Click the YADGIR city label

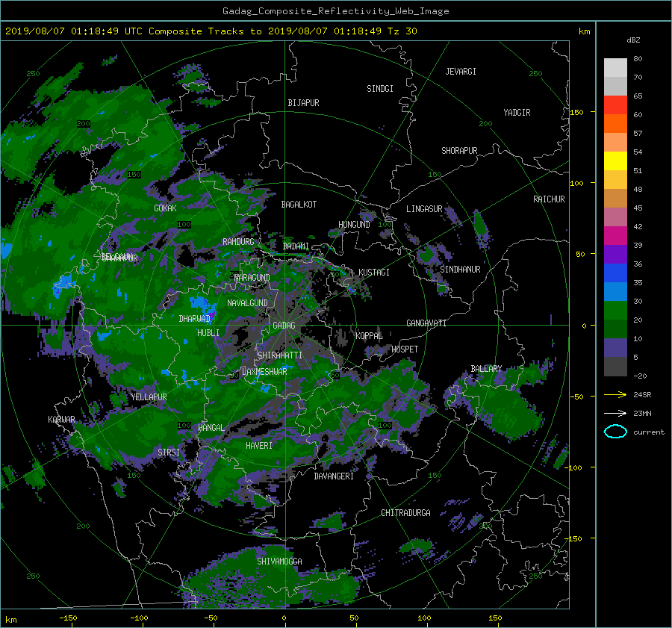pyautogui.click(x=517, y=113)
